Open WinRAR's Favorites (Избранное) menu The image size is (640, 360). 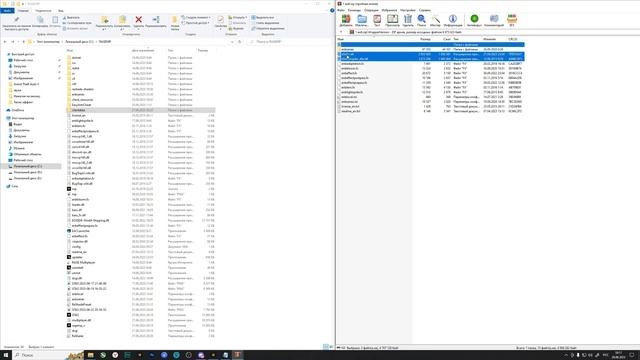[389, 10]
